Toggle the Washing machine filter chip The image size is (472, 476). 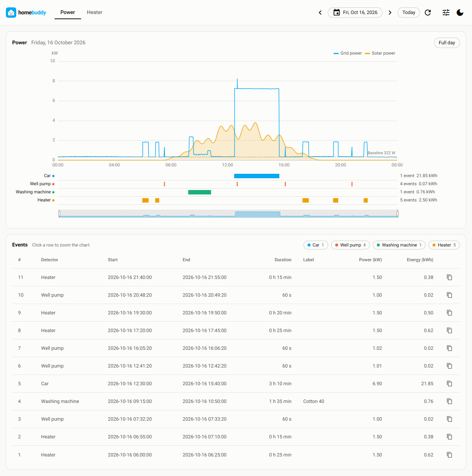(399, 245)
